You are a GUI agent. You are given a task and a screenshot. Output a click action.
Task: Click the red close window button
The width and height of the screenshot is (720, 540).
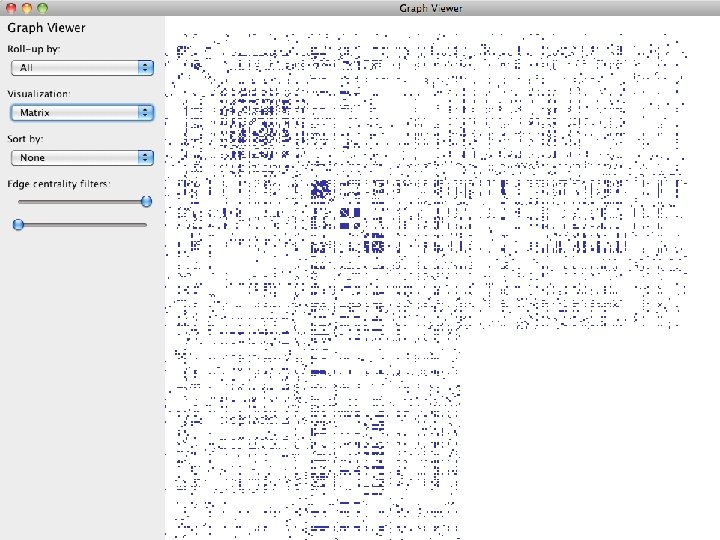pos(11,8)
